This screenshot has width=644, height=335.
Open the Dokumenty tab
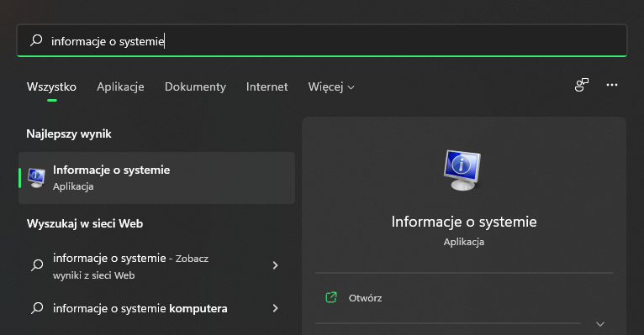click(195, 87)
